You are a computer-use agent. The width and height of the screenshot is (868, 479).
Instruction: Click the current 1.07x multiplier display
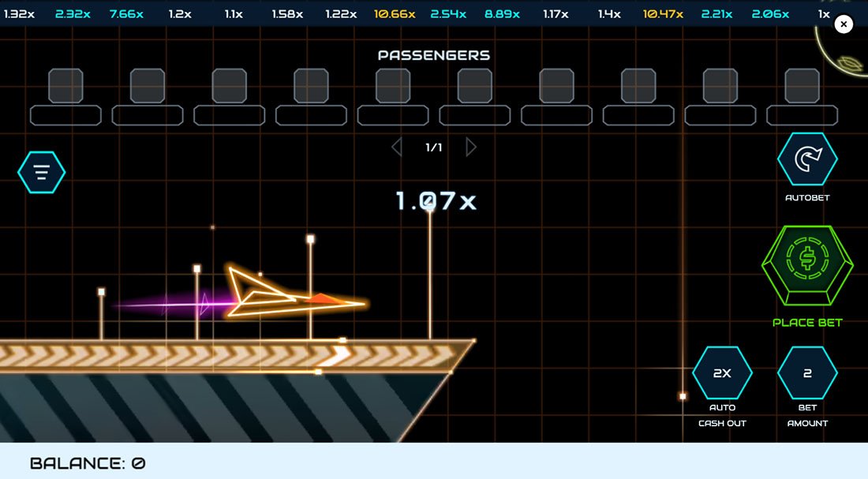click(436, 201)
